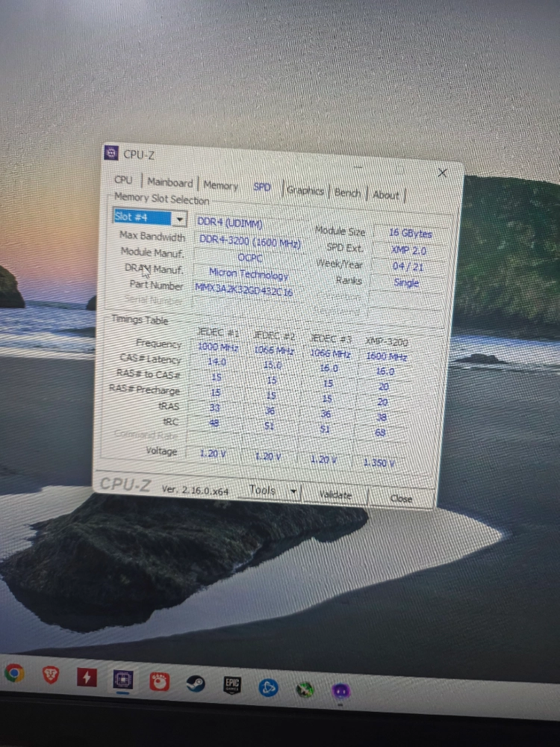The width and height of the screenshot is (560, 747).
Task: Click the MMX3A2K32GD432C16 part number
Action: tap(244, 289)
